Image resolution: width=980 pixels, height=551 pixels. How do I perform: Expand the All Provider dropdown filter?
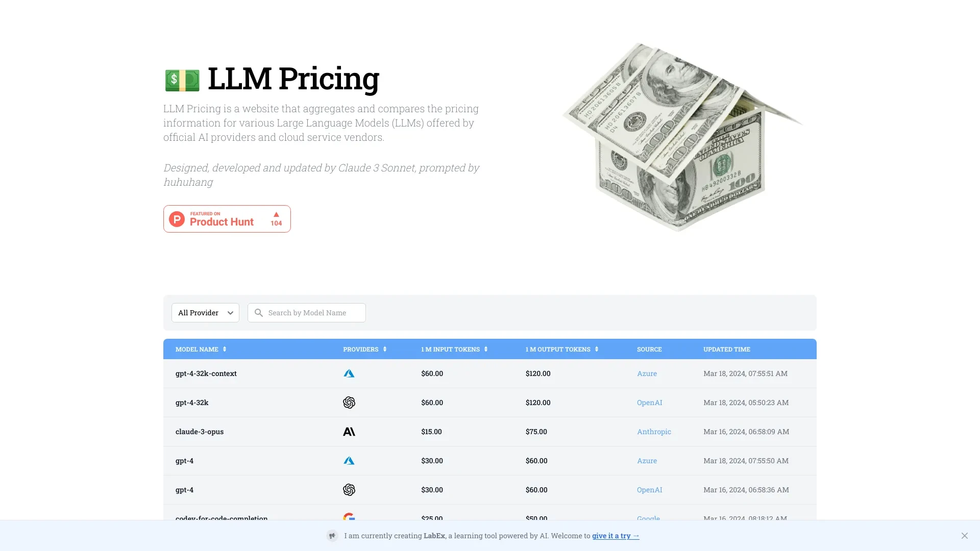coord(205,312)
